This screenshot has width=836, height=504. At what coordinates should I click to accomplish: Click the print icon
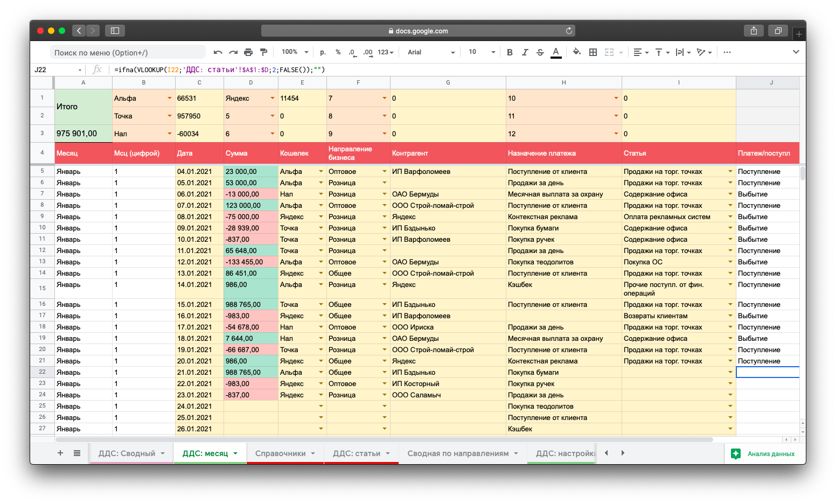(x=248, y=52)
